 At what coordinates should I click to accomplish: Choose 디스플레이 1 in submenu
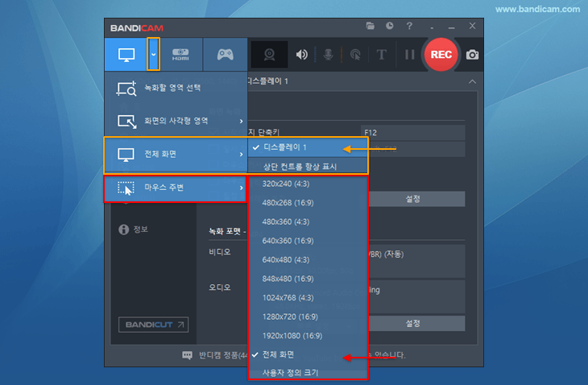(308, 147)
